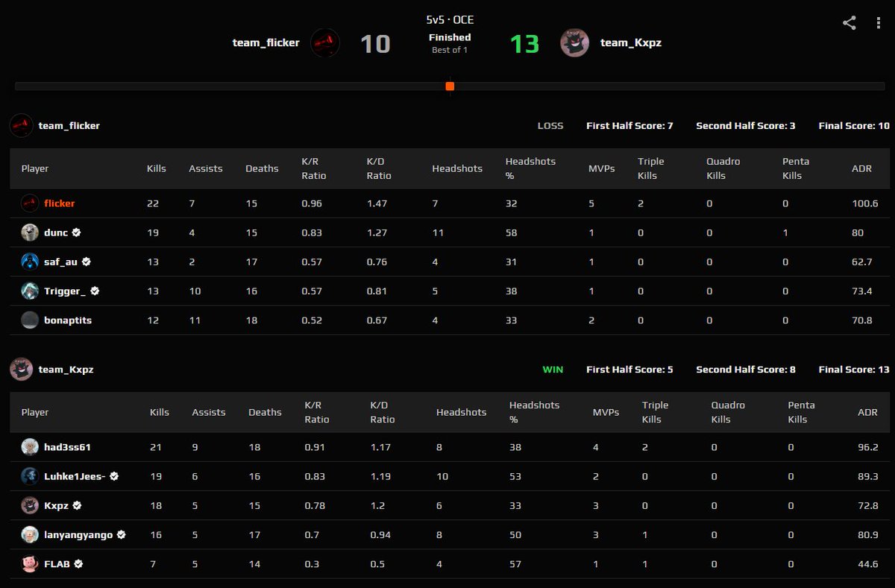Screen dimensions: 895x588
Task: Open player dunc's profile link
Action: point(55,233)
